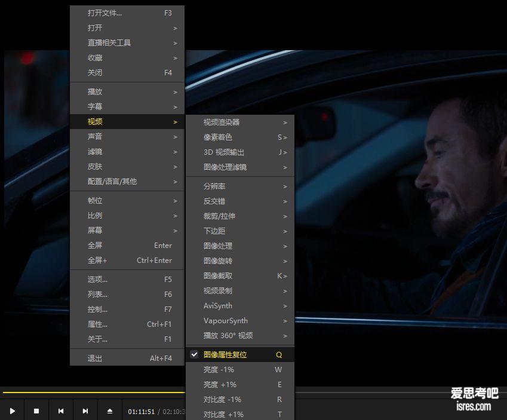
Task: Increase brightness with 亮度 +1%
Action: click(240, 384)
